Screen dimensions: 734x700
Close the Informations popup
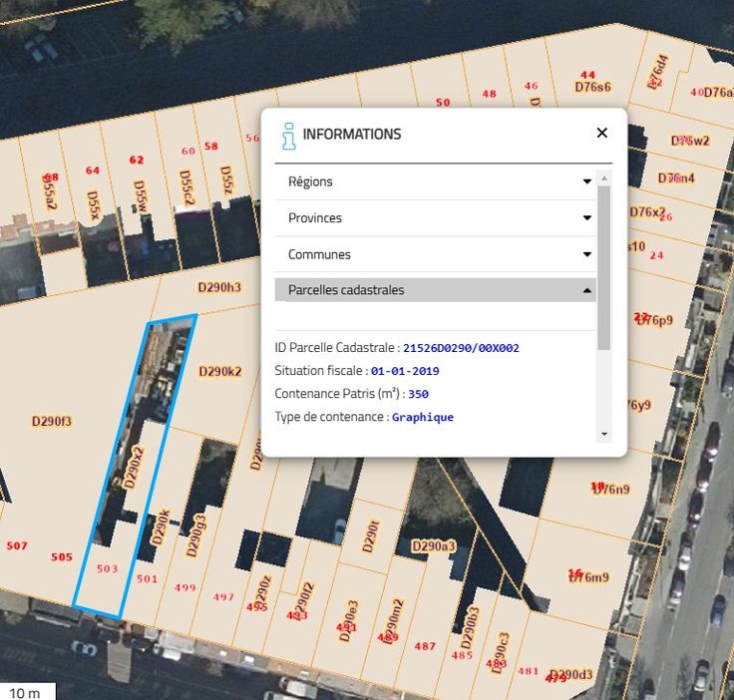(601, 133)
